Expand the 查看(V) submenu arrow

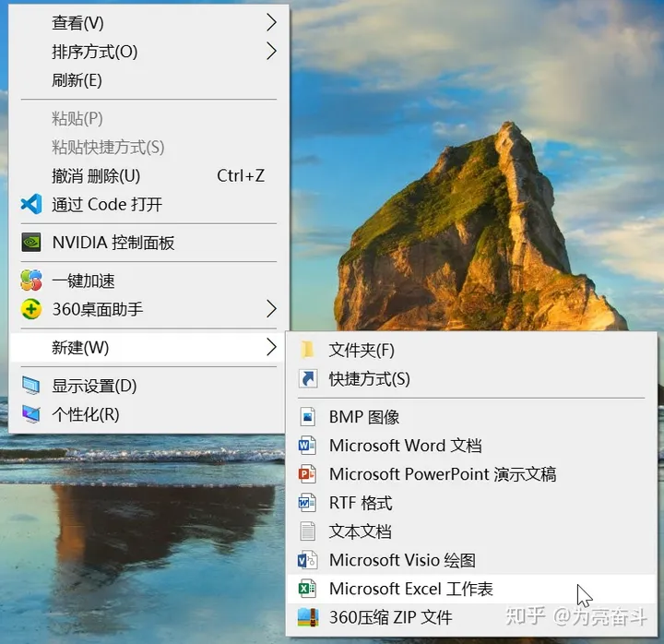tap(271, 22)
